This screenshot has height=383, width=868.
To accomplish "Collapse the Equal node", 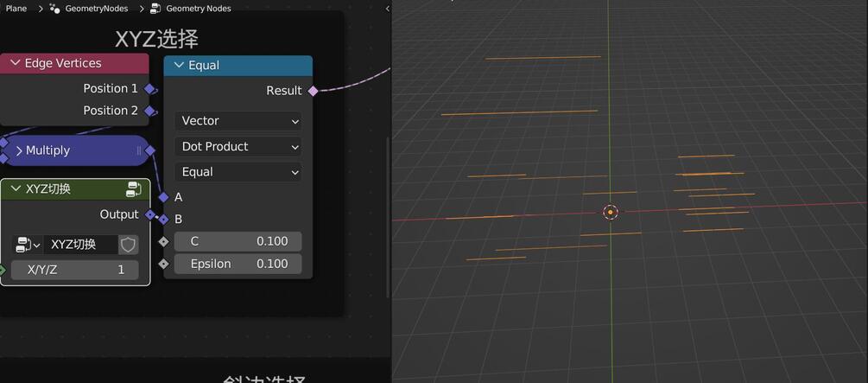I will pyautogui.click(x=179, y=66).
